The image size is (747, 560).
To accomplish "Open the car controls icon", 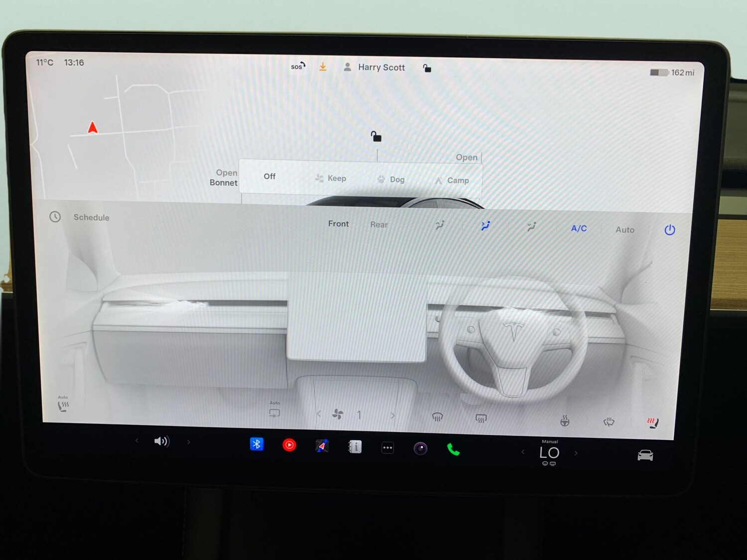I will click(x=644, y=454).
